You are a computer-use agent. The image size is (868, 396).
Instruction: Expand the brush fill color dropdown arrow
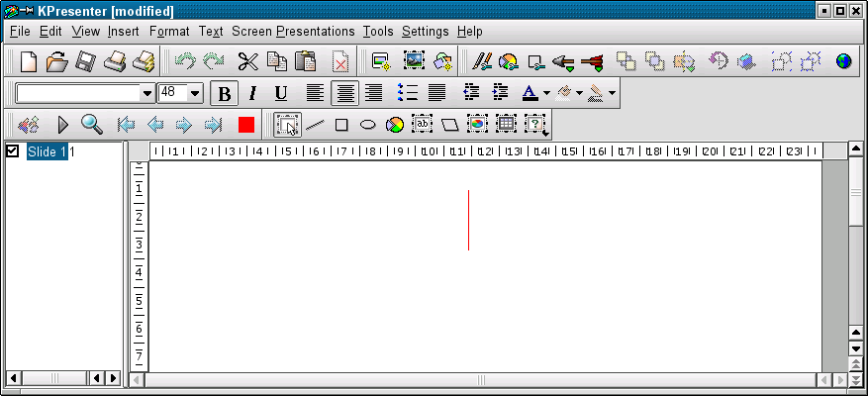580,93
